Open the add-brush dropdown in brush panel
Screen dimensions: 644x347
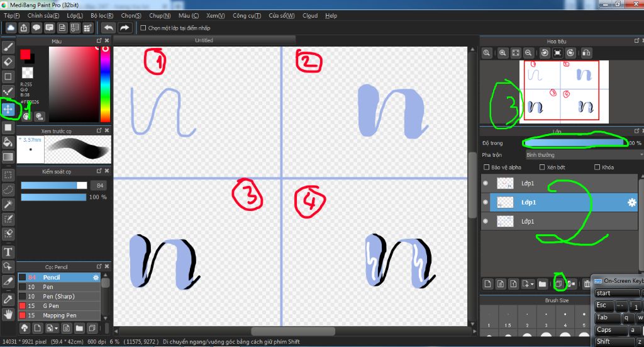coord(52,328)
